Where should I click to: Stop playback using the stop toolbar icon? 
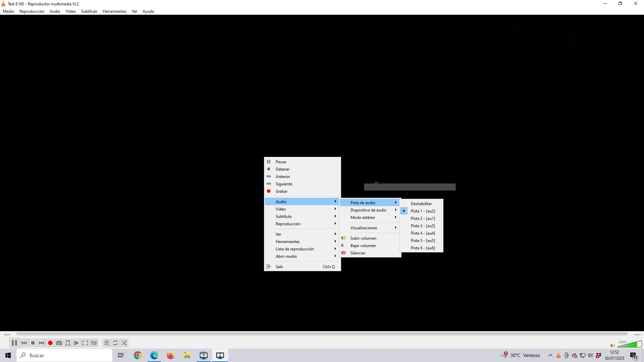33,343
